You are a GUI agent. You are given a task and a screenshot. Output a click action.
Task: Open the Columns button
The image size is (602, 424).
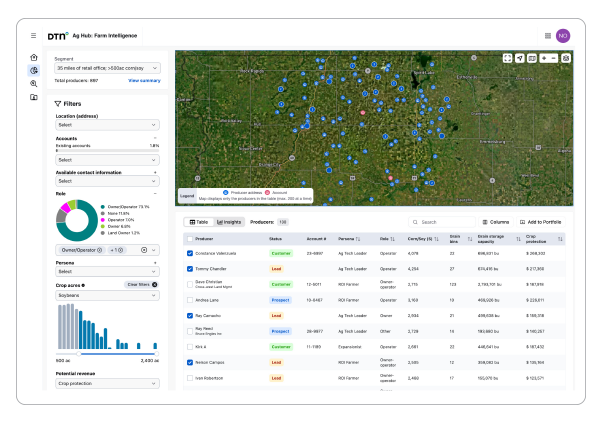pyautogui.click(x=496, y=222)
